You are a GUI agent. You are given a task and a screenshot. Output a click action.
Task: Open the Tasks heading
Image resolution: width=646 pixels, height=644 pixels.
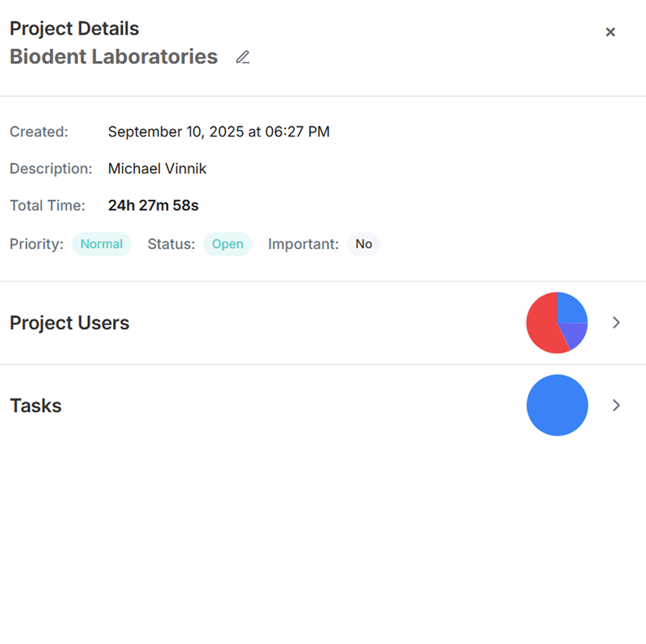[36, 405]
